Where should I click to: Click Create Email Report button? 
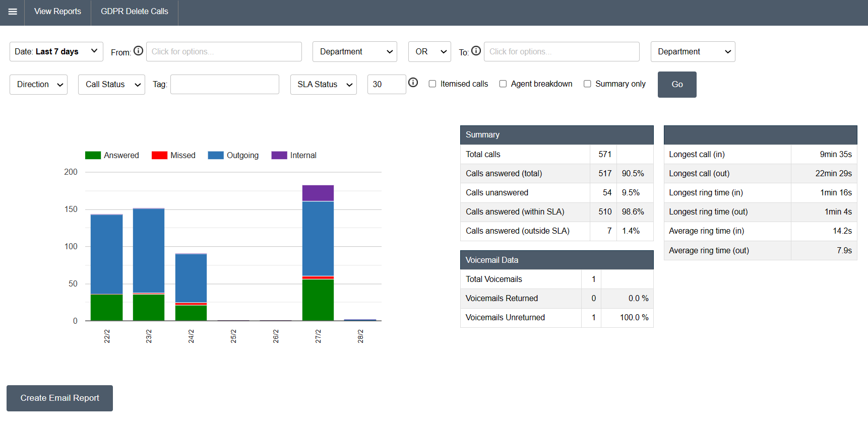point(59,398)
